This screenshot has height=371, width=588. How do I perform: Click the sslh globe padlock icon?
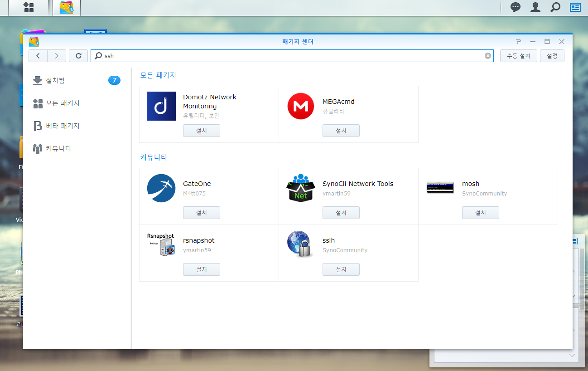[300, 244]
